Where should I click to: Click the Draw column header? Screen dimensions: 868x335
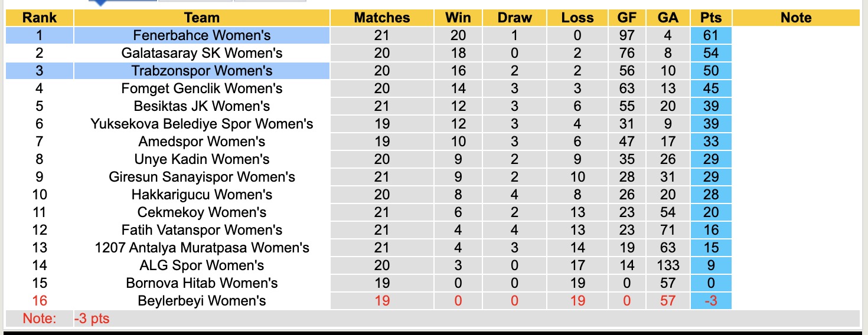pos(514,18)
